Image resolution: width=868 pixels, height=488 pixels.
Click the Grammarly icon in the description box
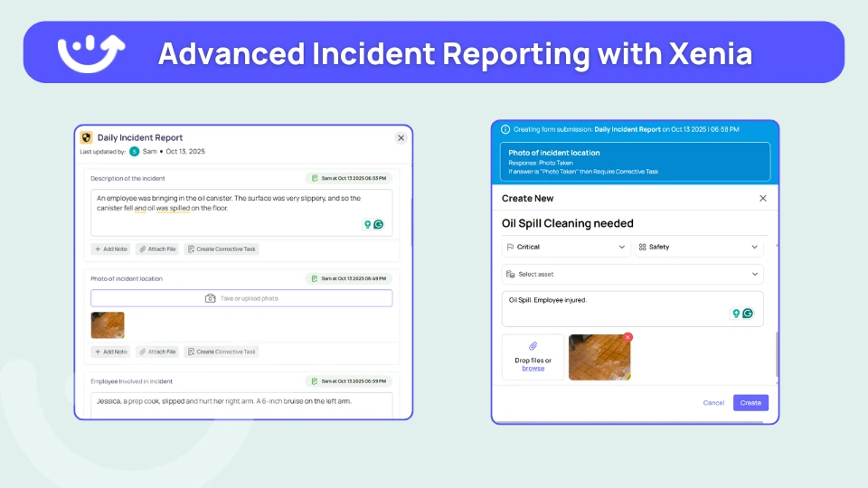[379, 224]
